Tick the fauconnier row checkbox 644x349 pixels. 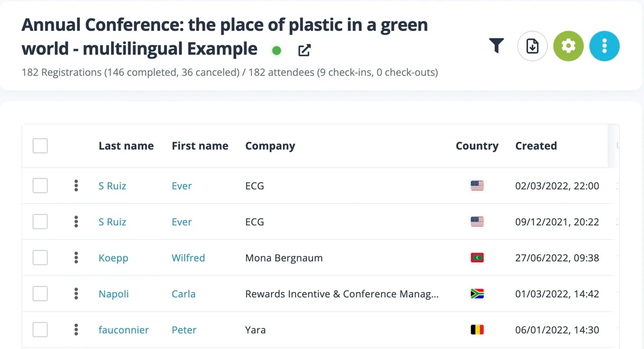[40, 330]
